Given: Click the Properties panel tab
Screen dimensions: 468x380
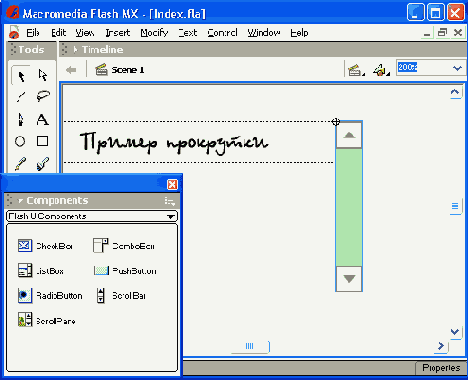Looking at the screenshot, I should tap(441, 368).
